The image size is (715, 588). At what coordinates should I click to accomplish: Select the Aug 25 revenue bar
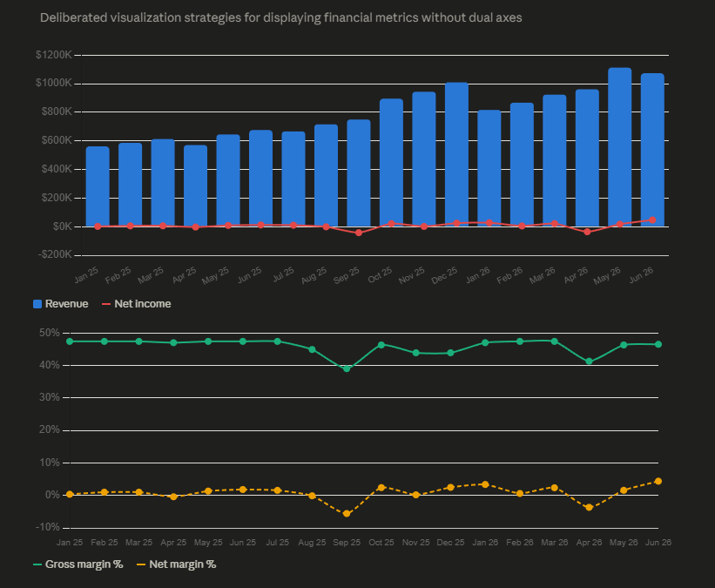click(326, 176)
